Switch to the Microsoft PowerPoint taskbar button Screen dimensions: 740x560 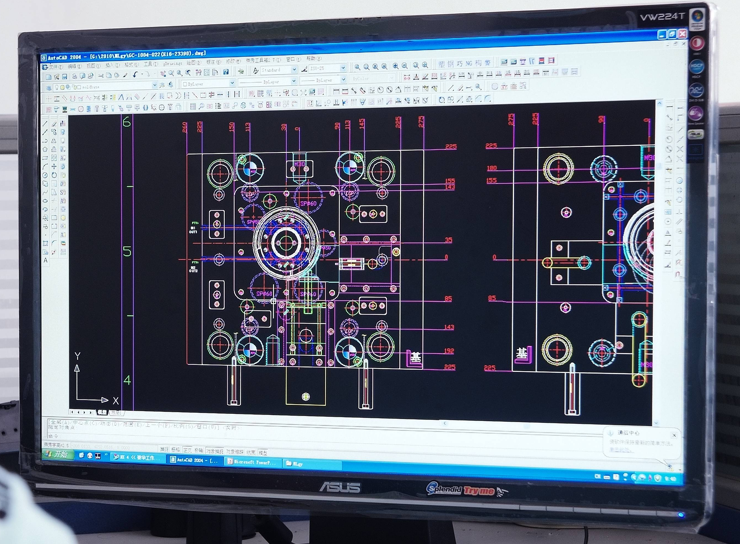[x=252, y=461]
